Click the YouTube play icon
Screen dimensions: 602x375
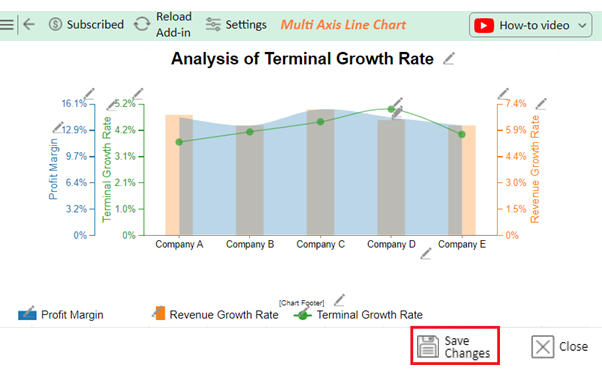point(484,26)
